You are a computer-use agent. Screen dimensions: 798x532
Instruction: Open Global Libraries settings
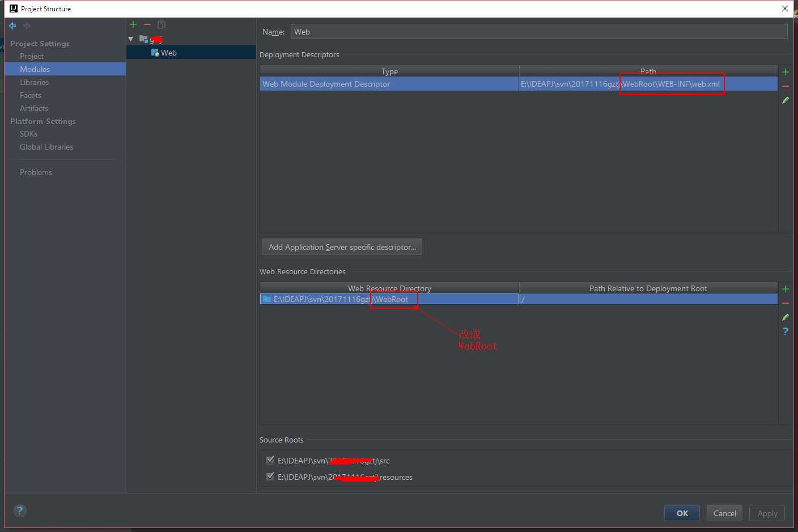click(46, 147)
